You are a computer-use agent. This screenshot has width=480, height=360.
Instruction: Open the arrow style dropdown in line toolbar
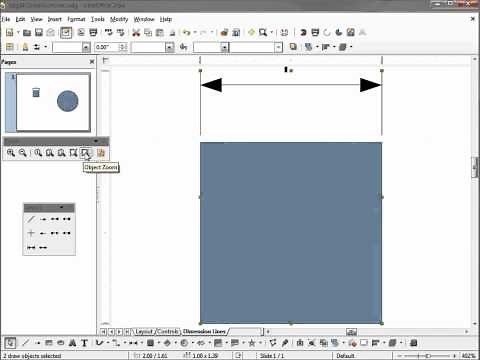click(45, 47)
